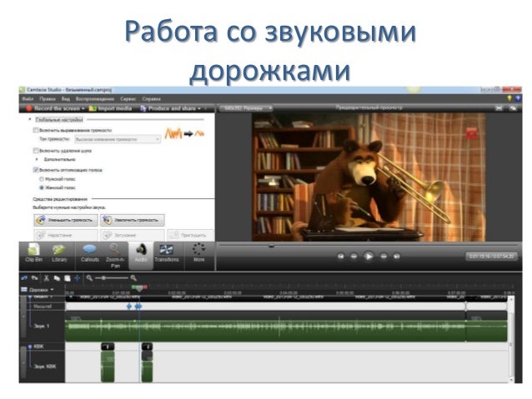532x399 pixels.
Task: Click the Volume up button
Action: pyautogui.click(x=133, y=221)
